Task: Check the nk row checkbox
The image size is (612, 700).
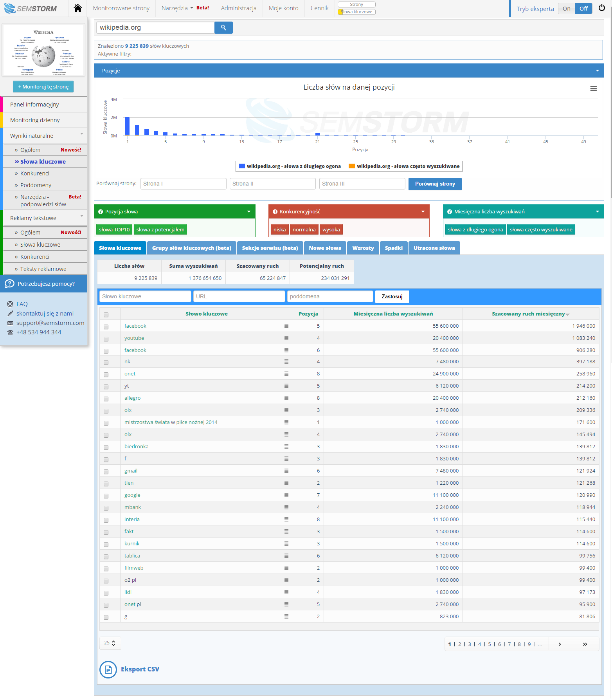Action: pyautogui.click(x=106, y=363)
